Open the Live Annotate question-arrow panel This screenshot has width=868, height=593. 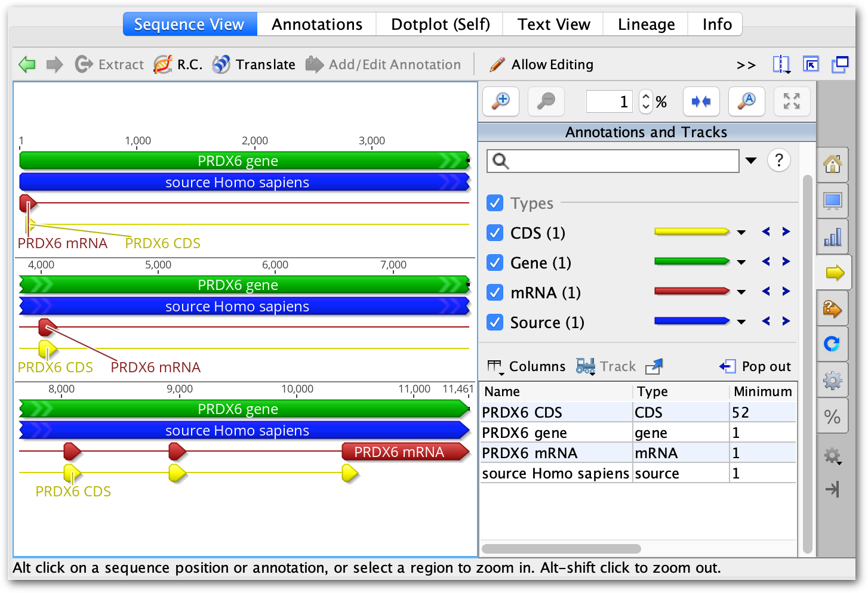click(833, 308)
